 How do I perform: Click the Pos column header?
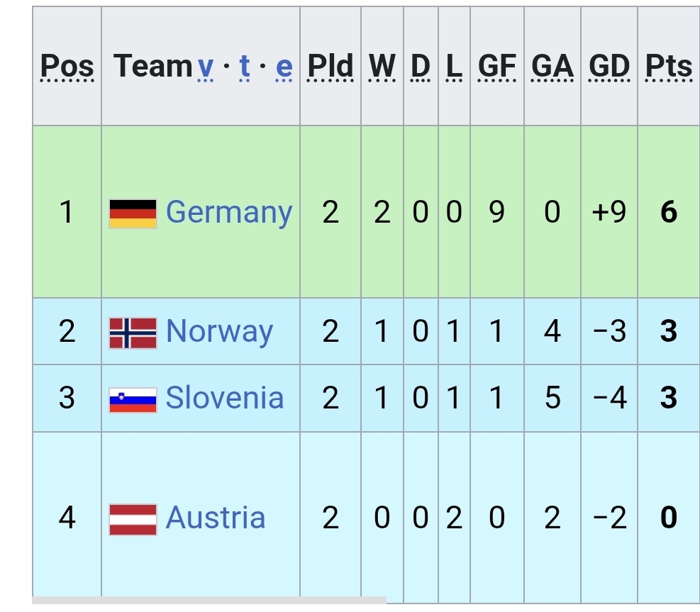67,67
